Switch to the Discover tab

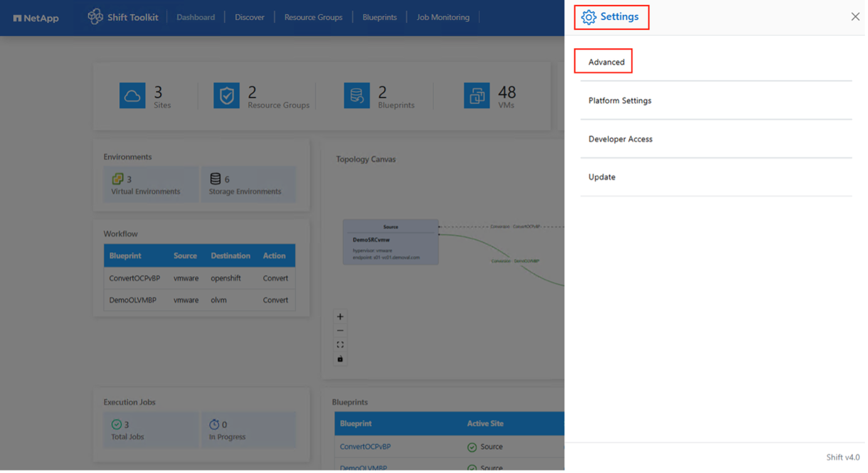tap(250, 17)
